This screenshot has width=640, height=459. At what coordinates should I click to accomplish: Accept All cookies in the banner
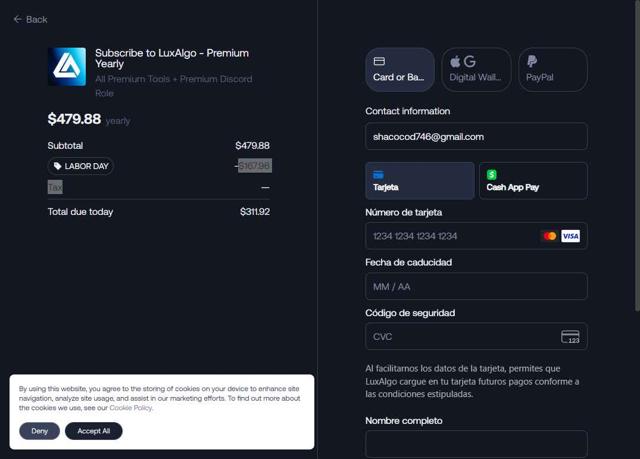click(93, 431)
